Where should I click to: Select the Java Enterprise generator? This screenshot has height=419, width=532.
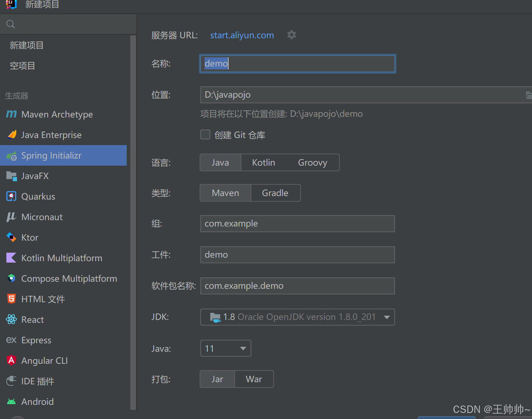pyautogui.click(x=63, y=135)
